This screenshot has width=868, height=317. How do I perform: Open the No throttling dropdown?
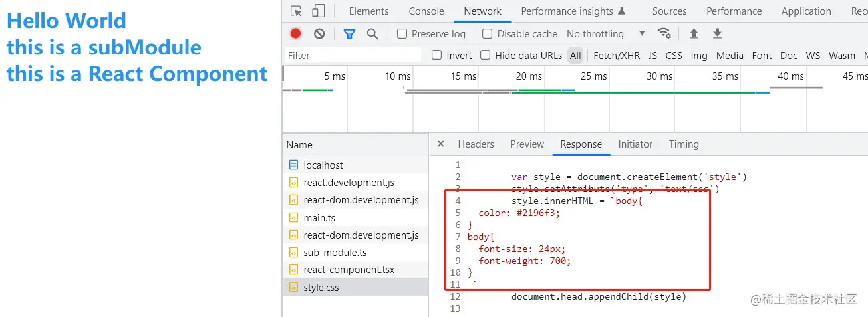(x=605, y=34)
